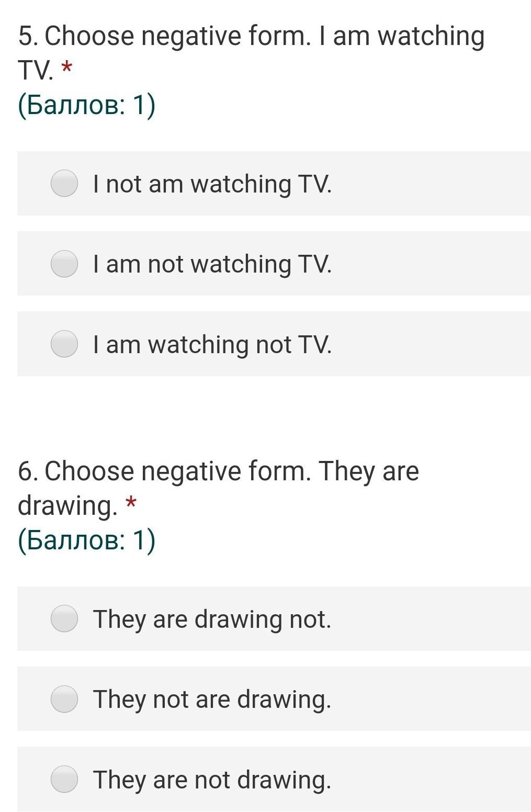The width and height of the screenshot is (531, 812).
Task: Click the answer text 'They are not drawing.'
Action: 212,780
